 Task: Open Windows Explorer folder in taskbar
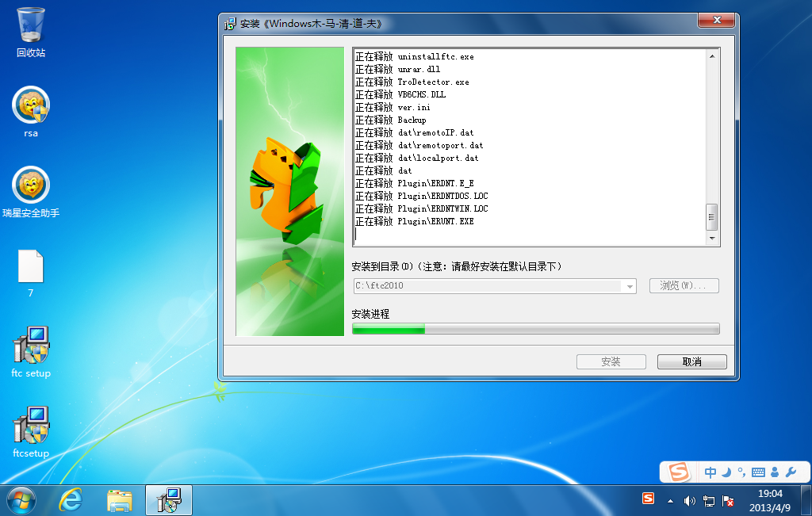click(x=120, y=501)
